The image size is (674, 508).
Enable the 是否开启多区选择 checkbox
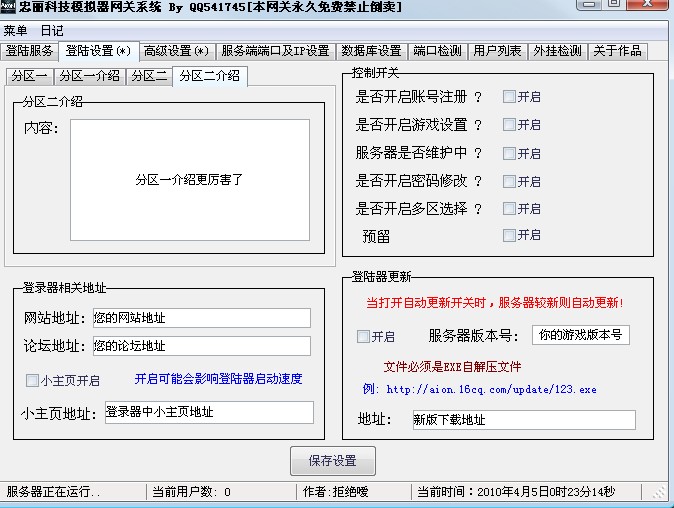[509, 209]
